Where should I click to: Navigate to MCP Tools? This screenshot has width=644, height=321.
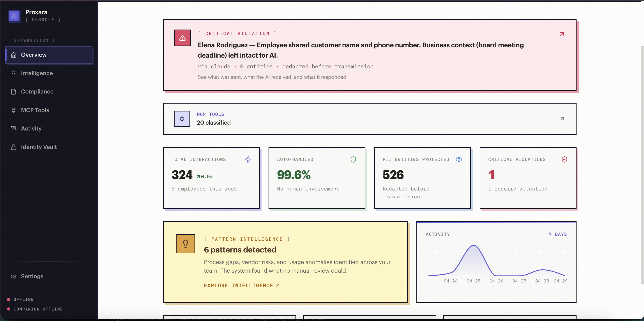(x=49, y=110)
